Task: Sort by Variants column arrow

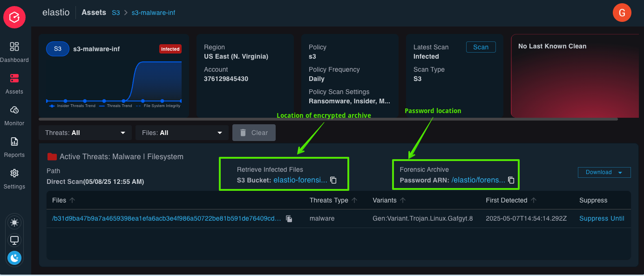Action: [403, 200]
